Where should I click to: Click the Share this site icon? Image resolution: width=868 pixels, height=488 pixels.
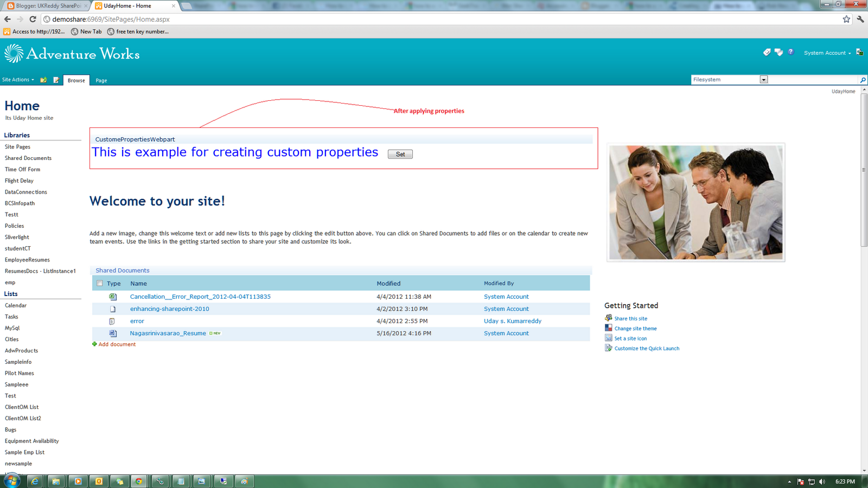click(x=608, y=318)
